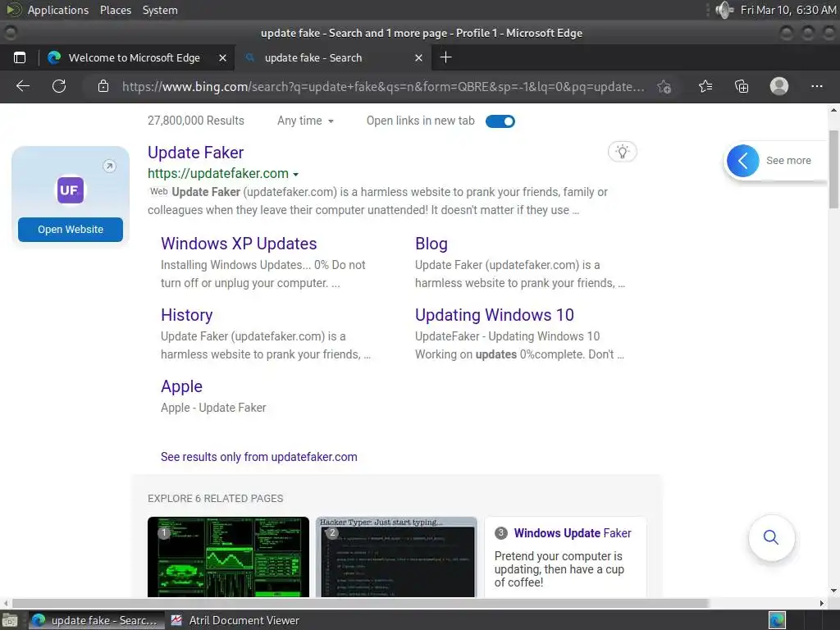Click the Open Website button
This screenshot has width=840, height=630.
click(71, 230)
